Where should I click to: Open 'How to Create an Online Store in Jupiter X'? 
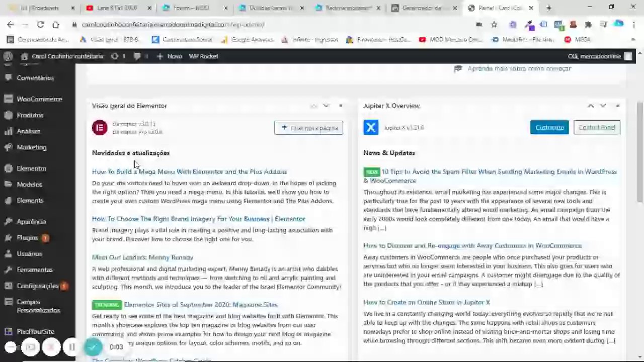pos(427,302)
